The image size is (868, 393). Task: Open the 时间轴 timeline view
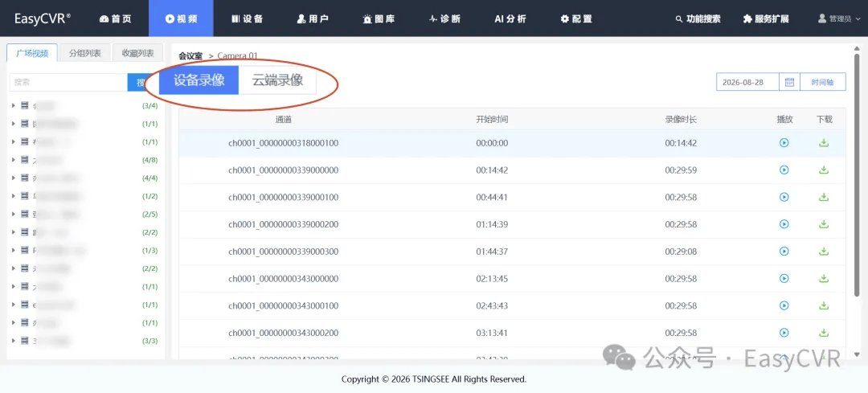click(823, 82)
